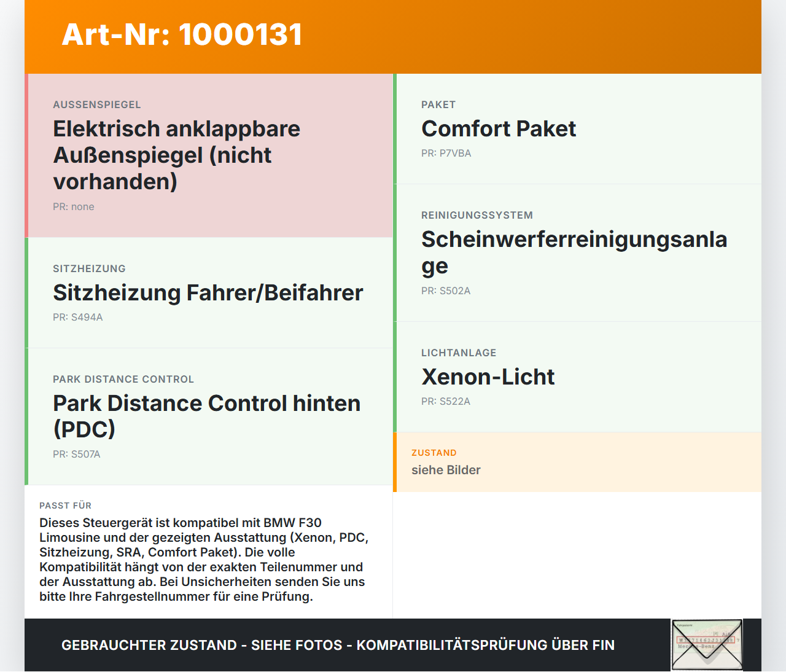Click the Art-Nr: 1000131 heading
786x672 pixels.
point(182,34)
